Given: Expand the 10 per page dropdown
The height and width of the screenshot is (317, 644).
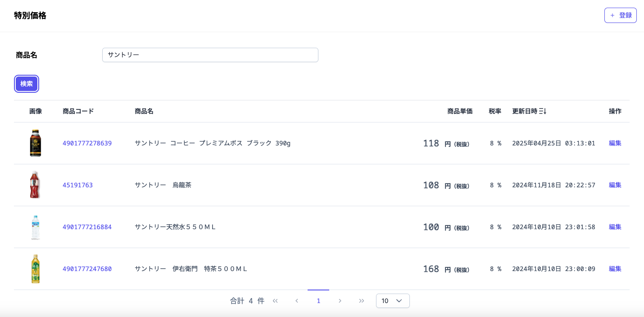Looking at the screenshot, I should 393,301.
